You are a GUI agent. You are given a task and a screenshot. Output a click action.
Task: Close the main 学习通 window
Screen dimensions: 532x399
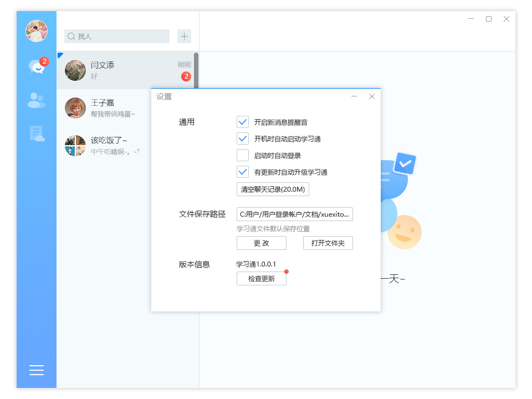pyautogui.click(x=506, y=19)
